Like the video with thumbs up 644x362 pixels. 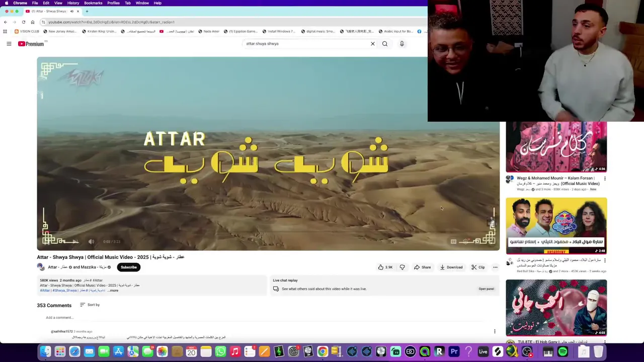pyautogui.click(x=385, y=267)
